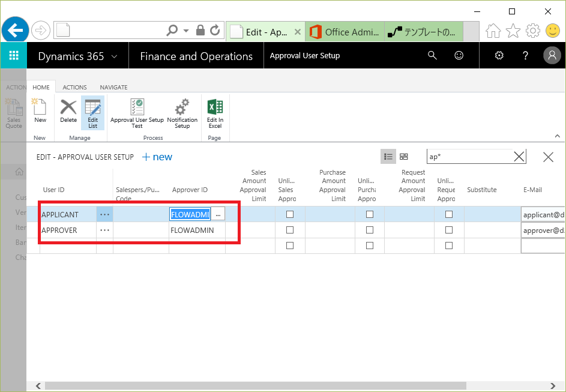The image size is (566, 392).
Task: Check Unlimited Sales Approval in blank row
Action: pos(290,246)
